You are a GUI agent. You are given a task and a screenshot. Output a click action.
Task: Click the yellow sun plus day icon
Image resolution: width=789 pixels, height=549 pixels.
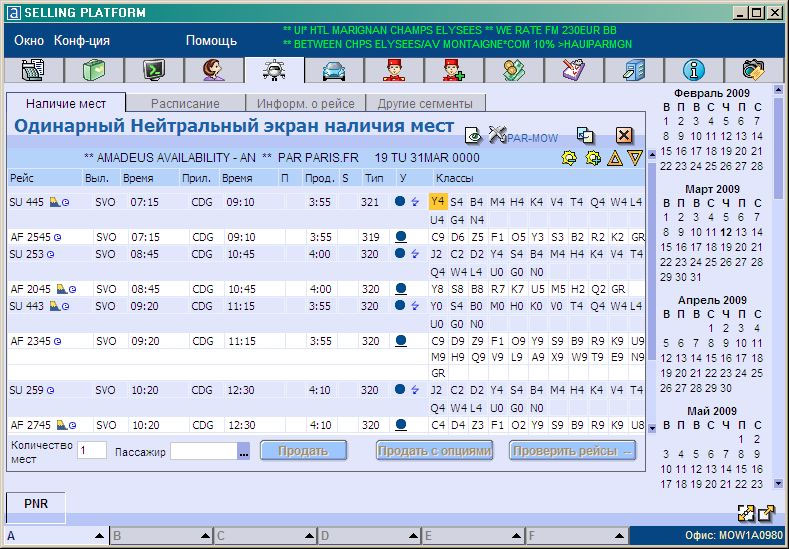pos(593,159)
